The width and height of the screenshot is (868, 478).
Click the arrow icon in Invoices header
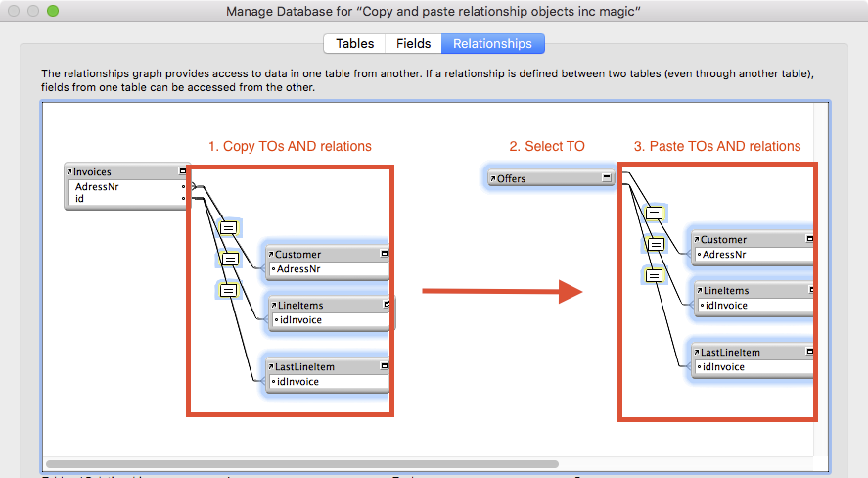click(x=69, y=172)
